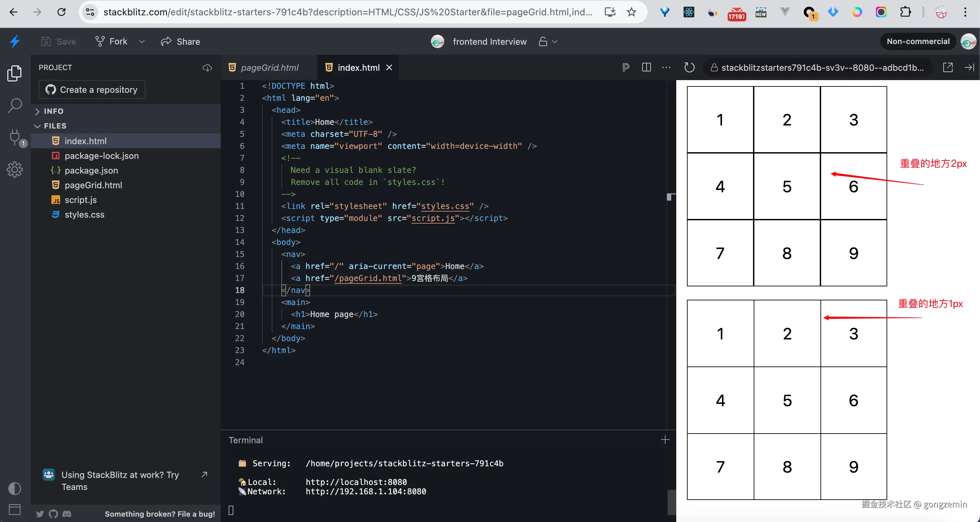
Task: Open preview in new tab
Action: (948, 67)
